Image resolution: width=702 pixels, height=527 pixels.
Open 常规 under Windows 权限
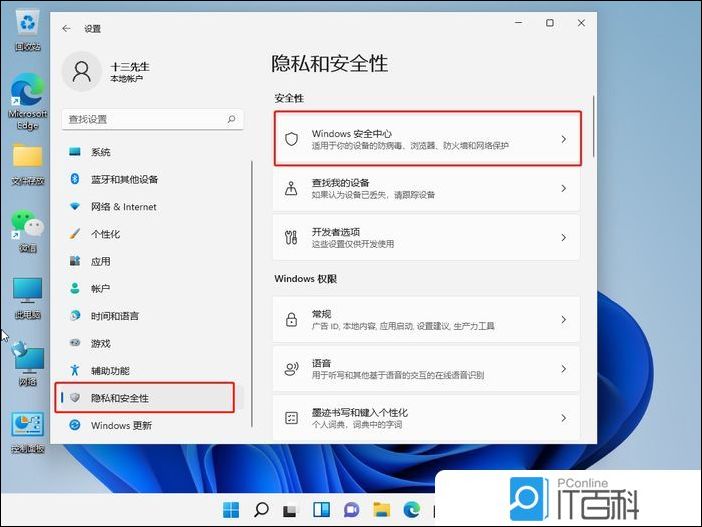point(426,320)
